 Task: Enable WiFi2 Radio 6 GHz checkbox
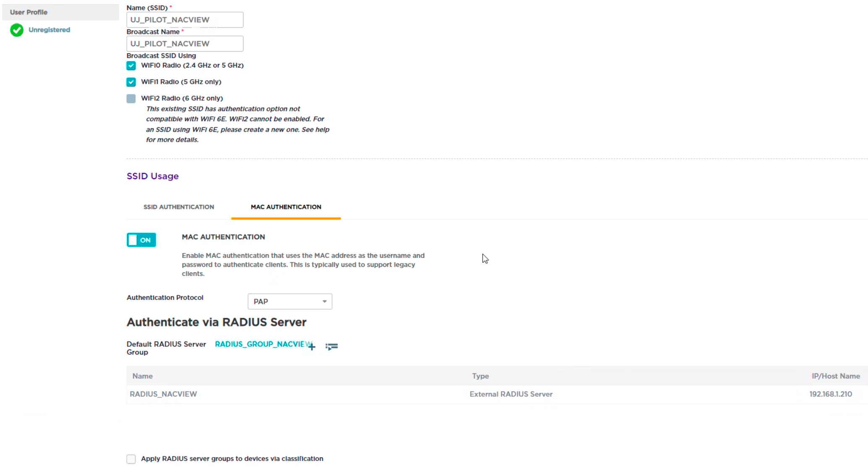point(131,98)
